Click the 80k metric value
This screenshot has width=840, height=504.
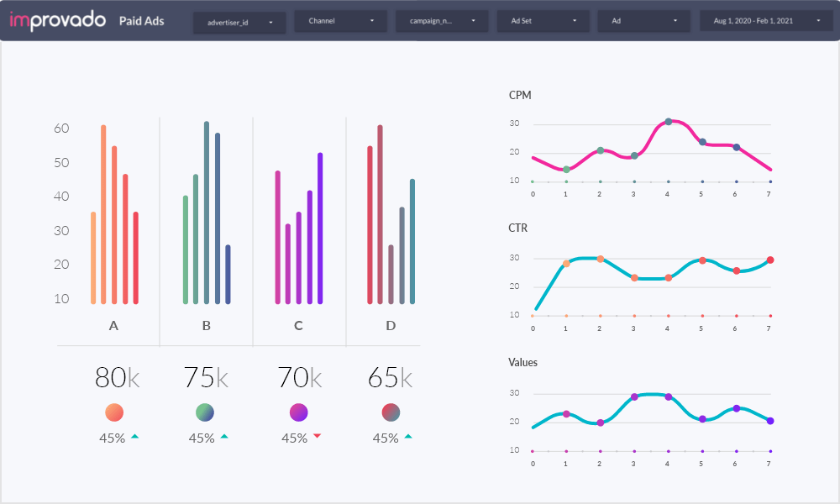116,378
